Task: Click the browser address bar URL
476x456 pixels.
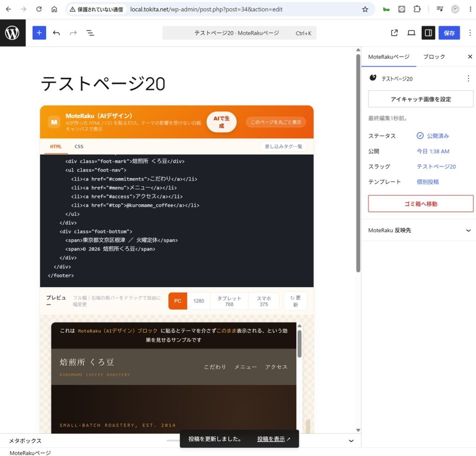Action: click(206, 9)
